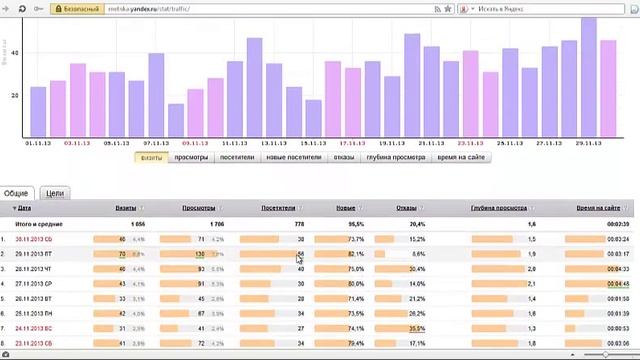Image resolution: width=640 pixels, height=360 pixels.
Task: Click the pink chart bar above 23.11.13
Action: point(470,94)
